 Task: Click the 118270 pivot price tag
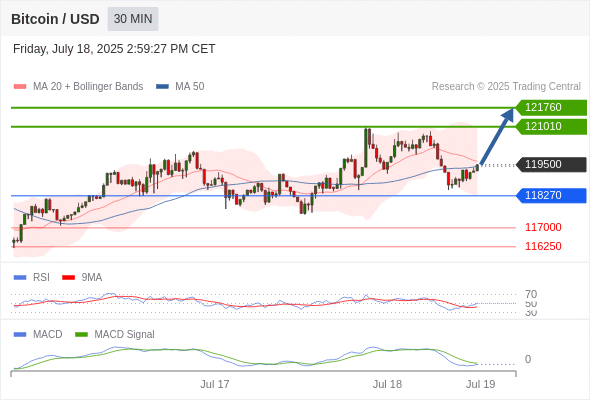[x=551, y=195]
